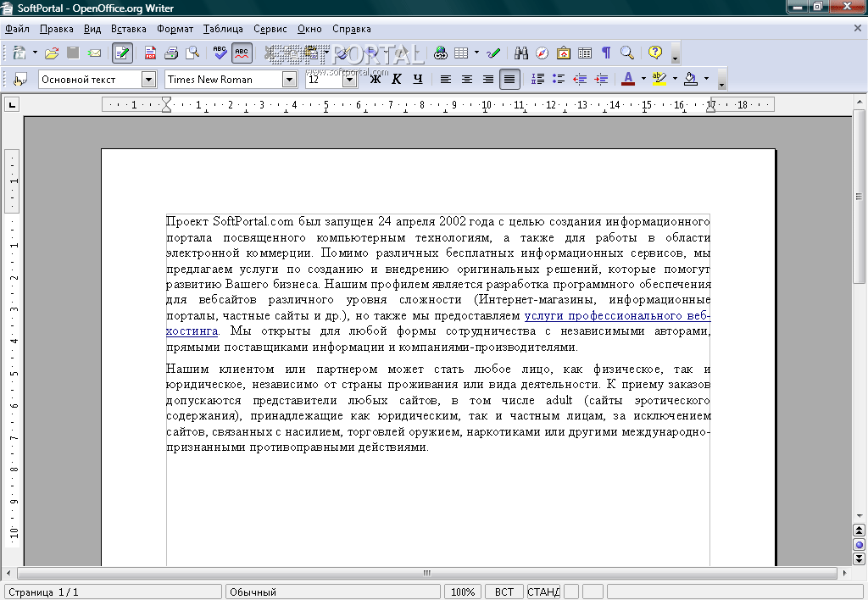Increase indent icon
This screenshot has width=868, height=600.
coord(601,79)
